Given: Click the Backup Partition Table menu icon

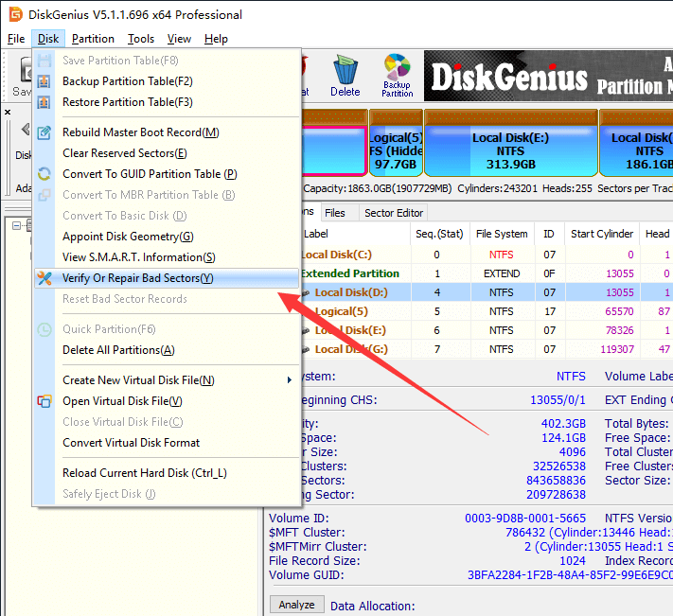Looking at the screenshot, I should (x=44, y=81).
